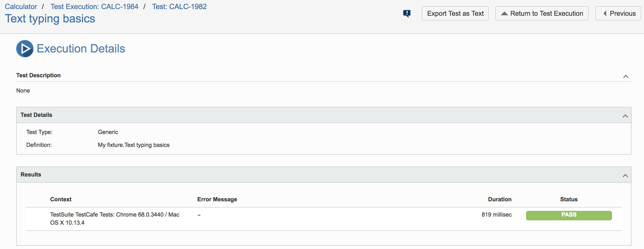Screen dimensions: 644x249
Task: Click the Test Details panel header label
Action: click(36, 115)
